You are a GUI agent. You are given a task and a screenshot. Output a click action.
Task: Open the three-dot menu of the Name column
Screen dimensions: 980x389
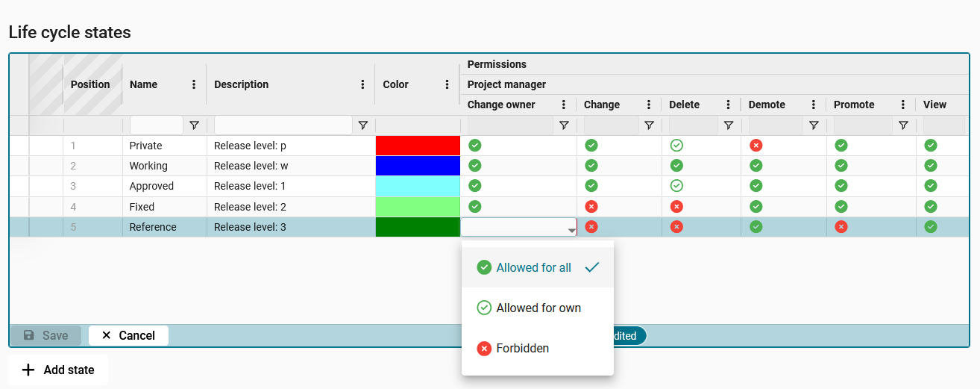(x=194, y=84)
